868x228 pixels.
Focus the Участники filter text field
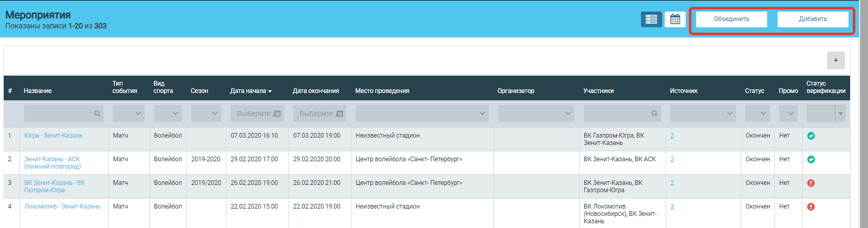coord(622,113)
